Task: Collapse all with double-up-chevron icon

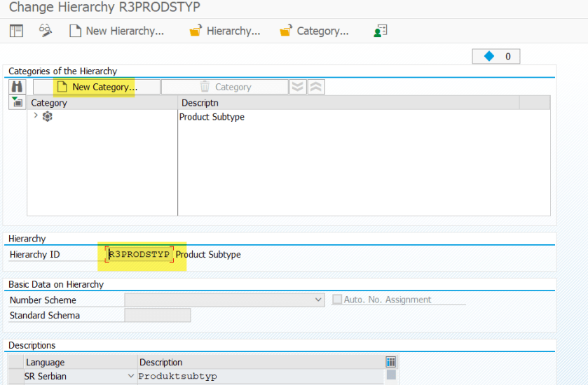Action: pos(316,87)
